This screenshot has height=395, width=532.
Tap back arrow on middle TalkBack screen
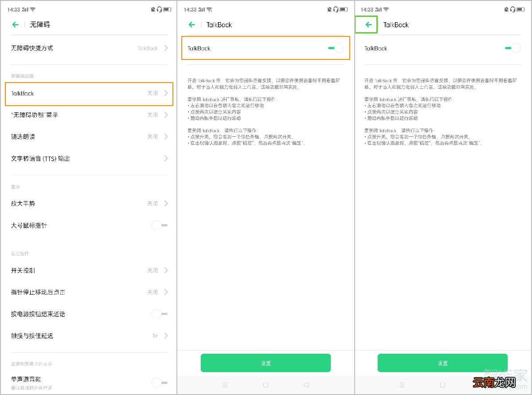pos(192,25)
